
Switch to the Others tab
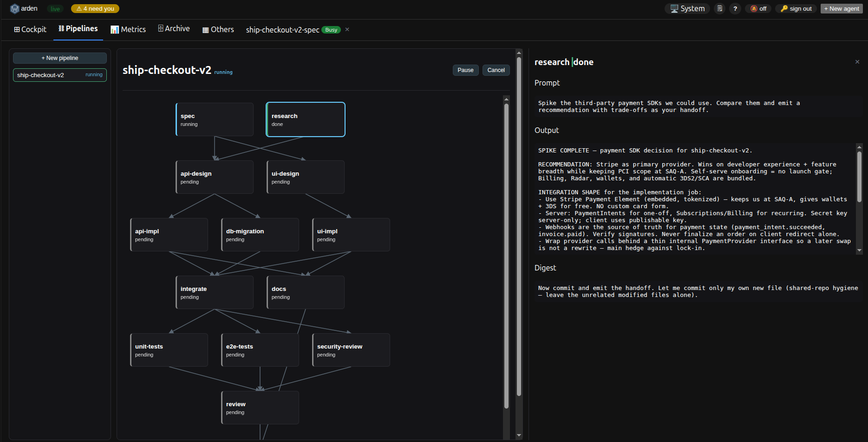tap(218, 29)
